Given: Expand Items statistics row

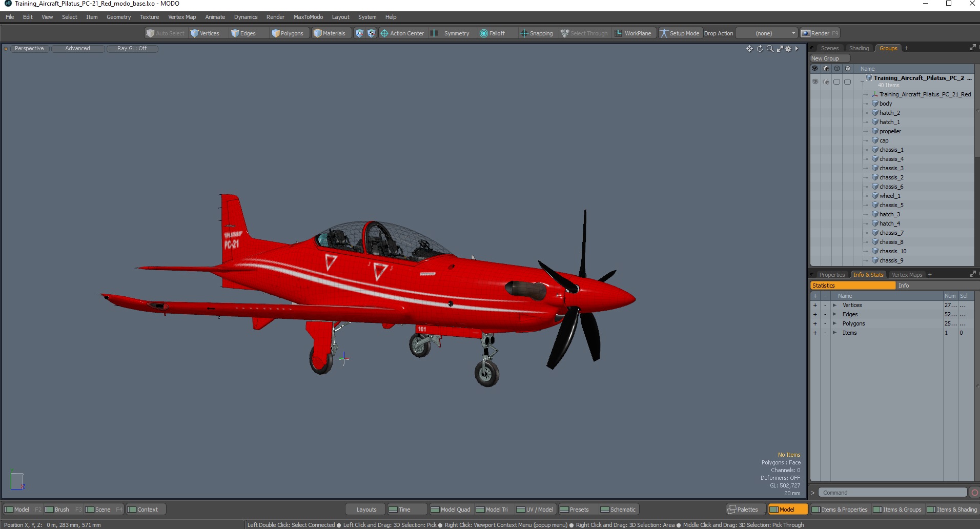Looking at the screenshot, I should (x=834, y=333).
